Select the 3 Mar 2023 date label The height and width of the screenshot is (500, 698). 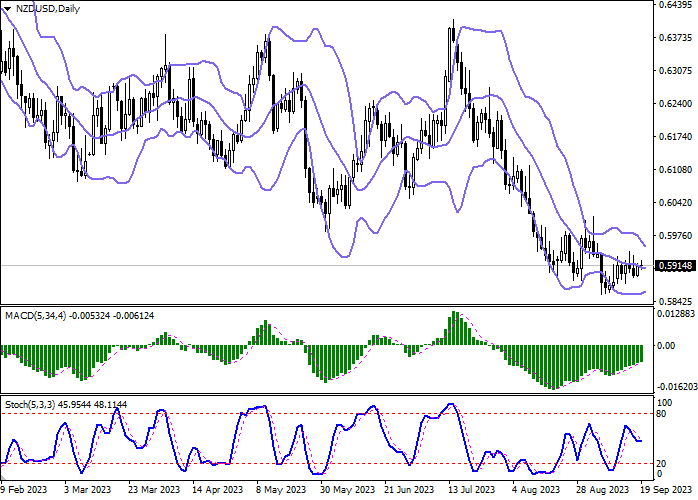click(87, 489)
